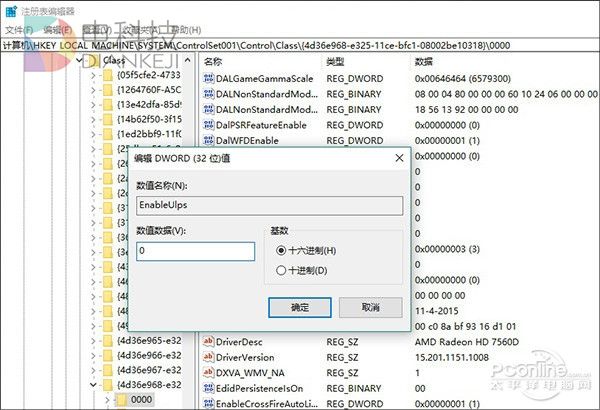Click the {14b62f50-3f15 folder icon
The width and height of the screenshot is (600, 410).
click(108, 119)
